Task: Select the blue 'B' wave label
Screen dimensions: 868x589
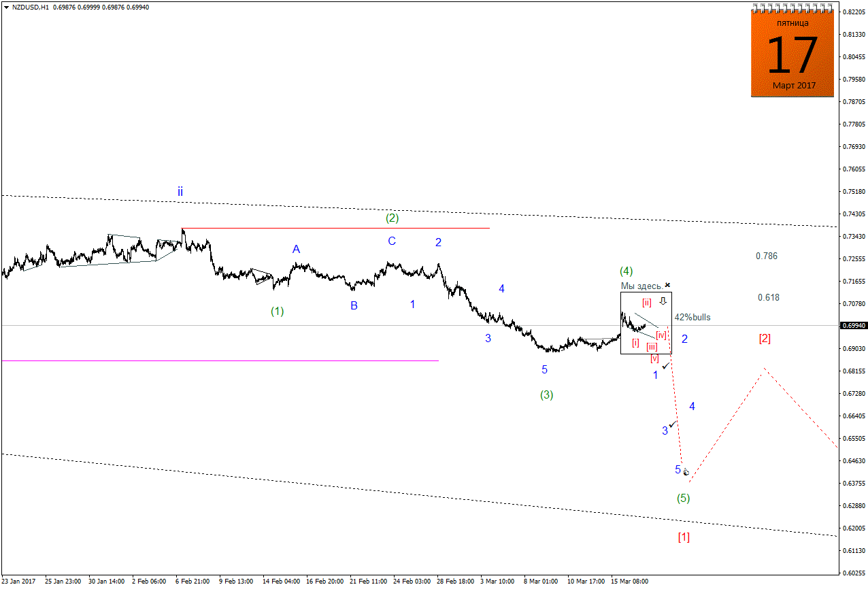Action: click(354, 306)
